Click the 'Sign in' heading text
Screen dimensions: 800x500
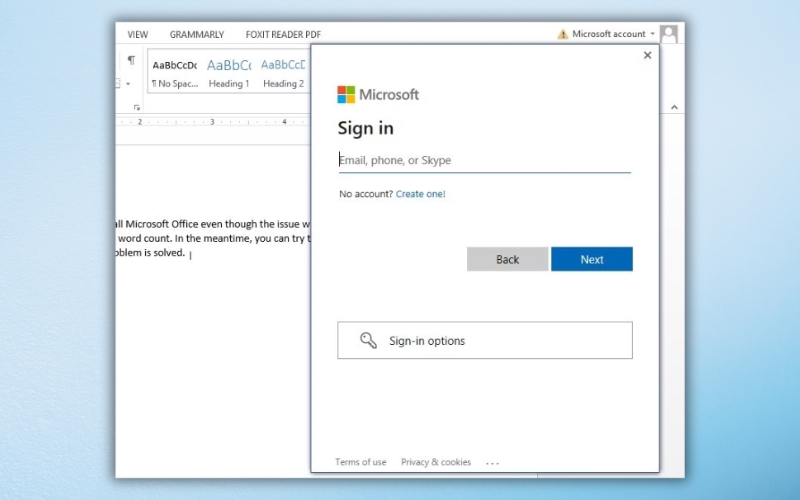tap(366, 128)
